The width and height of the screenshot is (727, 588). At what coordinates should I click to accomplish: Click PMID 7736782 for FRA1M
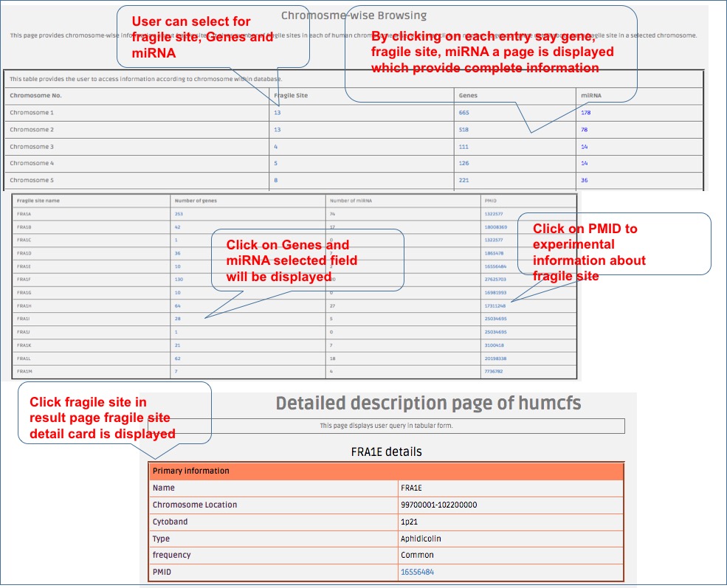(495, 372)
